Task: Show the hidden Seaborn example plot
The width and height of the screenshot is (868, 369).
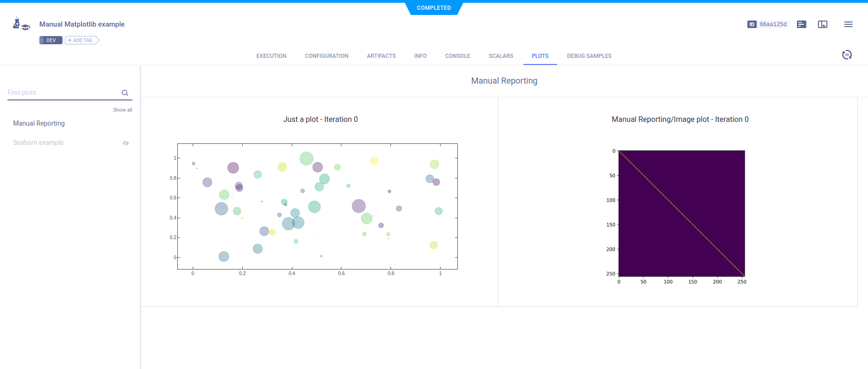Action: click(x=125, y=143)
